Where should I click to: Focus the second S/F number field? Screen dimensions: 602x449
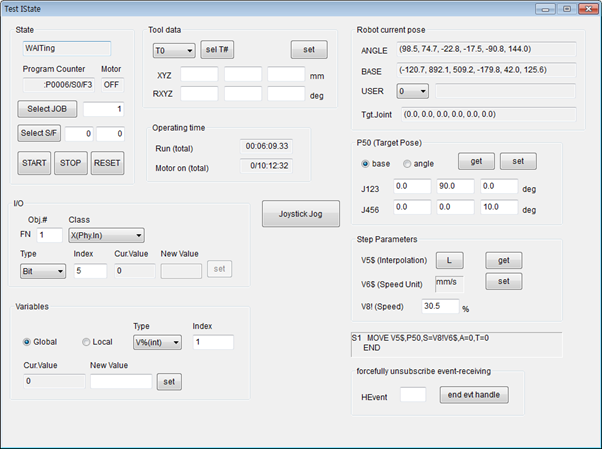click(x=111, y=134)
